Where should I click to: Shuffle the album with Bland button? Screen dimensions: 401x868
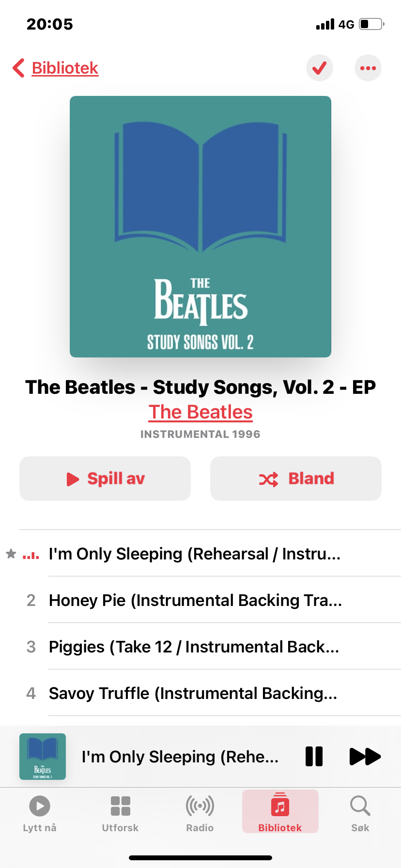pyautogui.click(x=296, y=479)
